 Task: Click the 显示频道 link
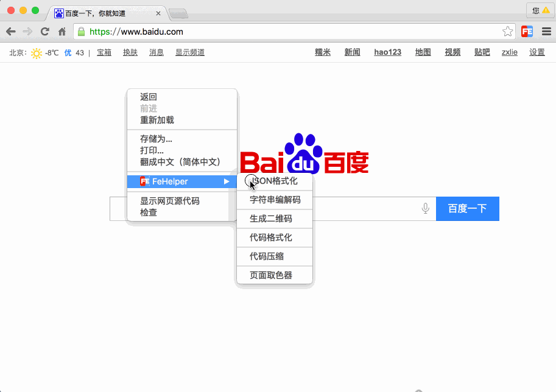(190, 52)
